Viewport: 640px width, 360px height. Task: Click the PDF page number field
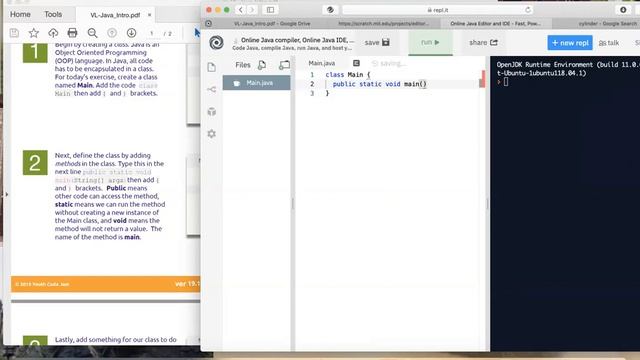[x=152, y=33]
